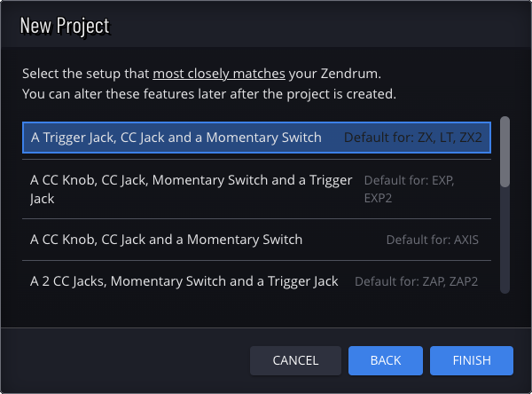Click the 'Default for: ZAP, ZAP2' label

click(416, 281)
